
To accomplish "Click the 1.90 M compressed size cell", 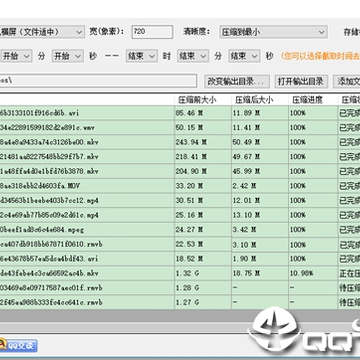I will [x=260, y=259].
